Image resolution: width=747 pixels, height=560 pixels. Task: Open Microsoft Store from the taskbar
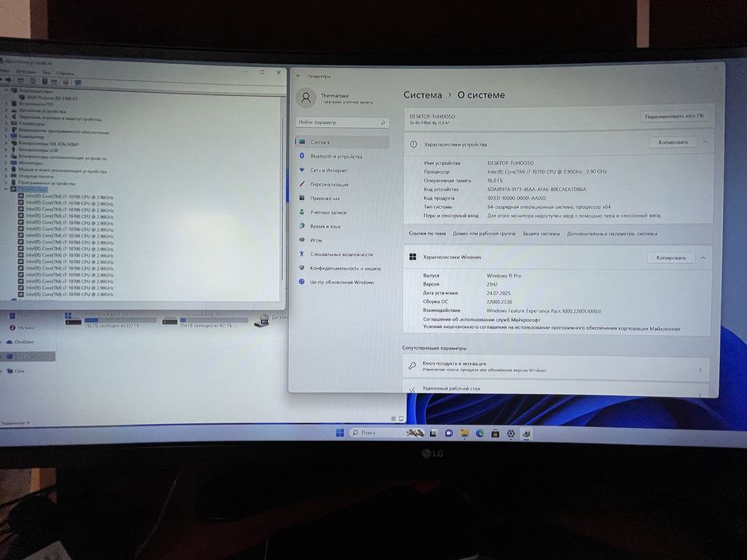496,434
